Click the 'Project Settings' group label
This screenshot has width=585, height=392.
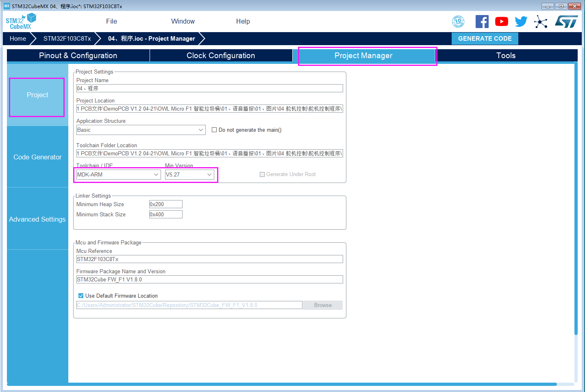(94, 72)
